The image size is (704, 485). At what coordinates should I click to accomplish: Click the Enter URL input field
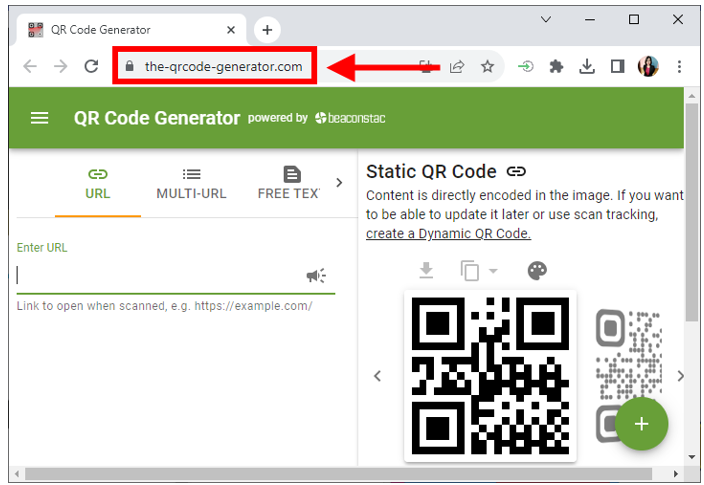point(176,275)
